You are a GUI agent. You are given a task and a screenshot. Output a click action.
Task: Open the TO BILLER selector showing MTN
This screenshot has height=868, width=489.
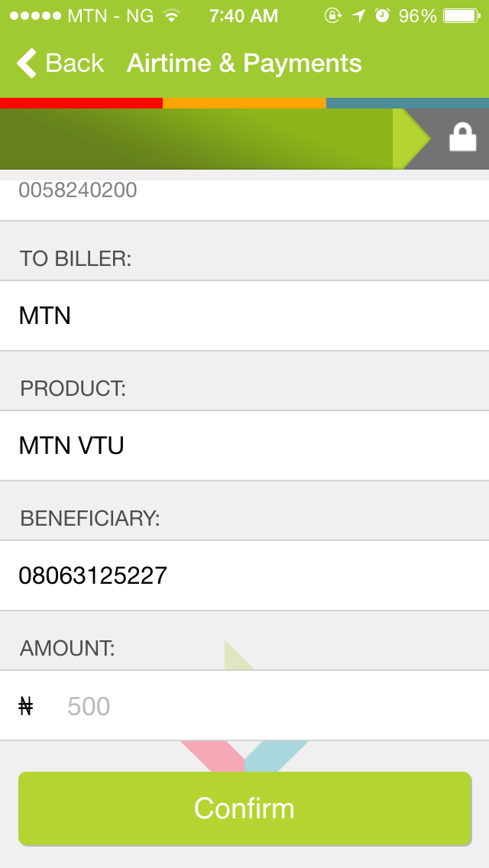244,316
